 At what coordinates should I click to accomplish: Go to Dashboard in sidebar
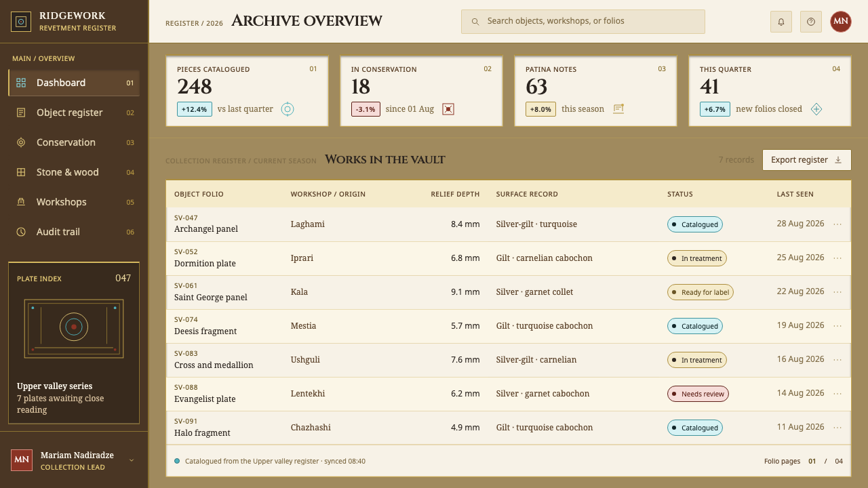pos(74,83)
